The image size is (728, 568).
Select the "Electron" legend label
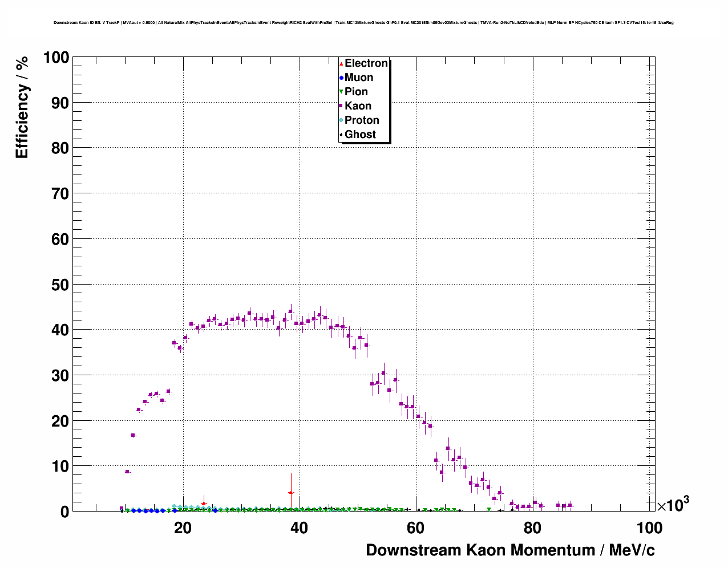366,63
